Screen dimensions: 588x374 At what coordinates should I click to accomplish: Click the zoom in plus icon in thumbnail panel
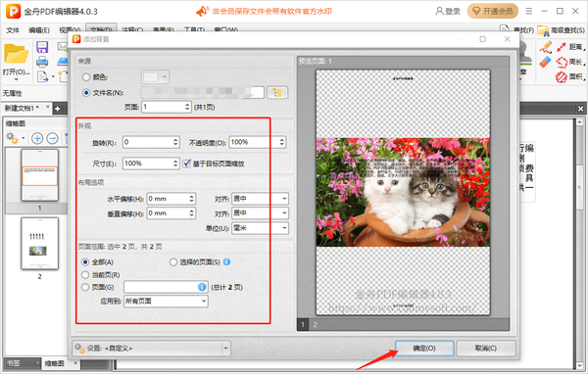tap(37, 139)
